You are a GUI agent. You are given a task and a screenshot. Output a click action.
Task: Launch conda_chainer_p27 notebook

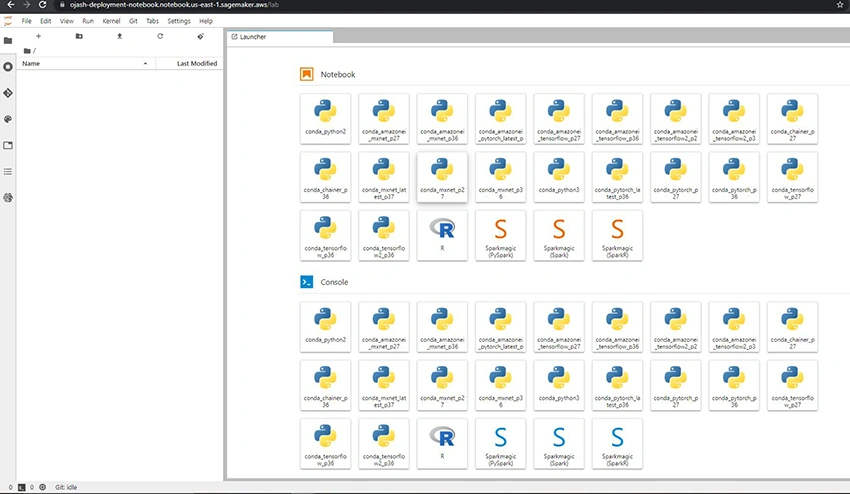[793, 119]
